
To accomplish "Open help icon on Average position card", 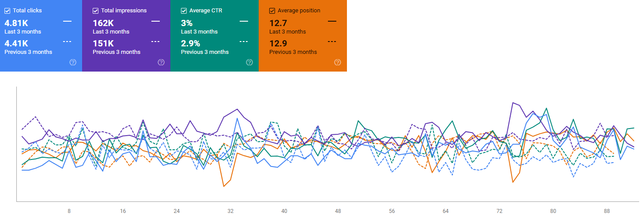I will pyautogui.click(x=338, y=62).
